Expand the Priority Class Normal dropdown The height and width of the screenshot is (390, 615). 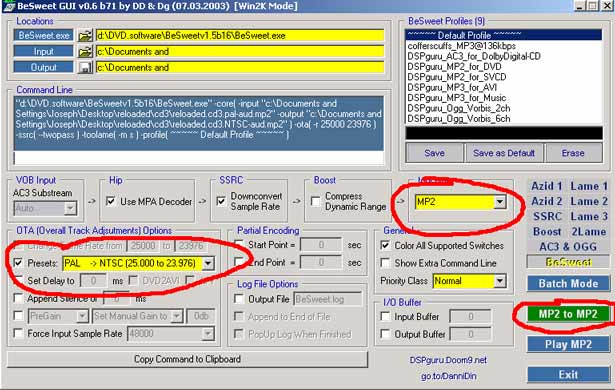(499, 281)
